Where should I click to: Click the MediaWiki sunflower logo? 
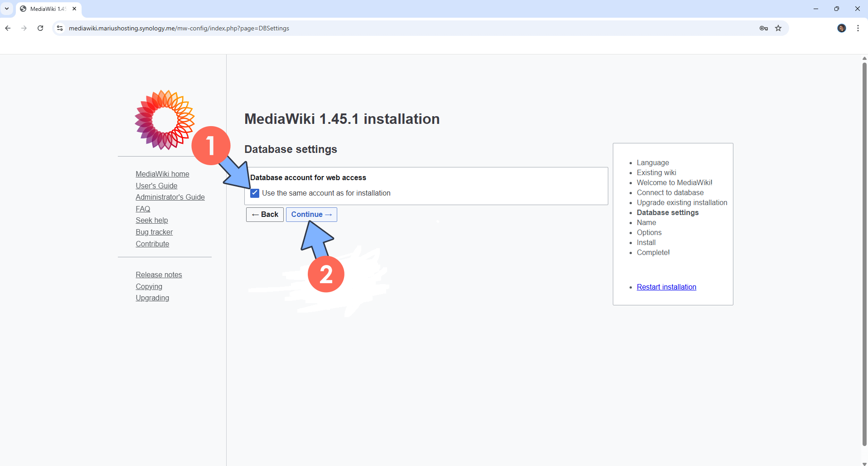[164, 119]
